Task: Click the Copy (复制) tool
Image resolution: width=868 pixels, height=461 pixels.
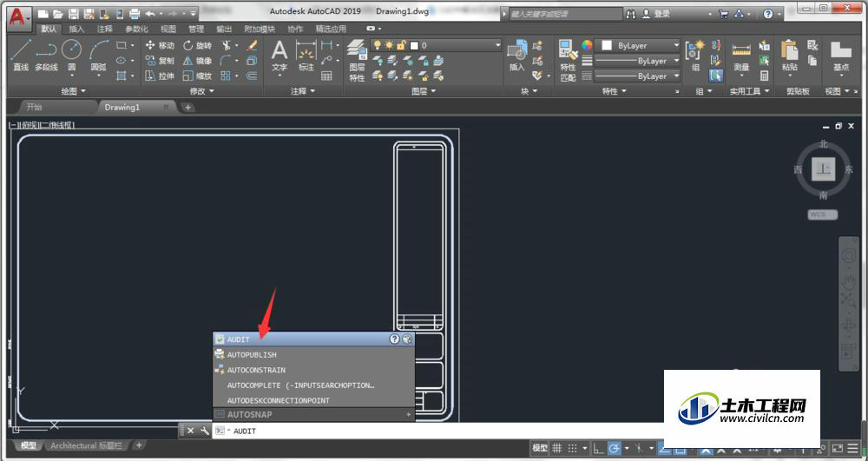Action: pyautogui.click(x=160, y=60)
